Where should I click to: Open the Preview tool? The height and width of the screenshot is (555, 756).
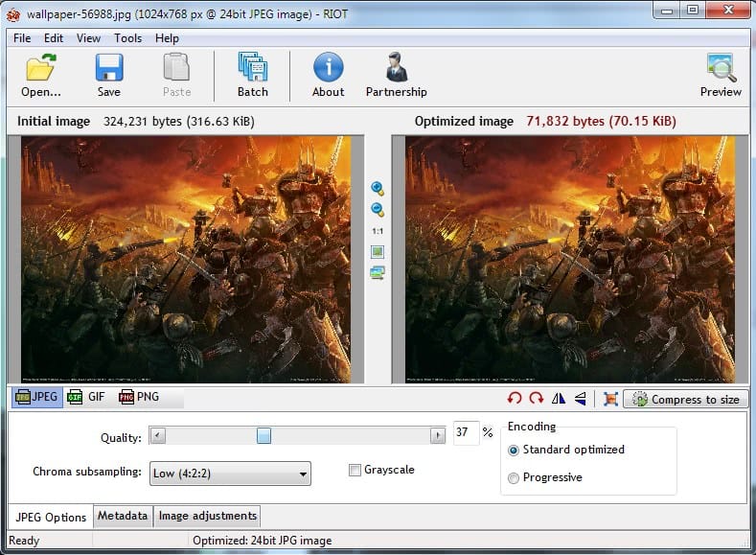click(x=721, y=75)
